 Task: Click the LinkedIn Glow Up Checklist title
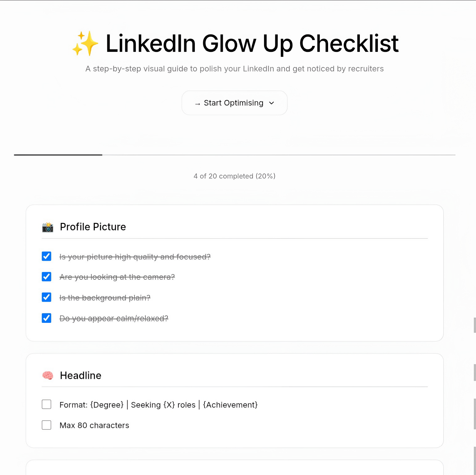(x=252, y=43)
